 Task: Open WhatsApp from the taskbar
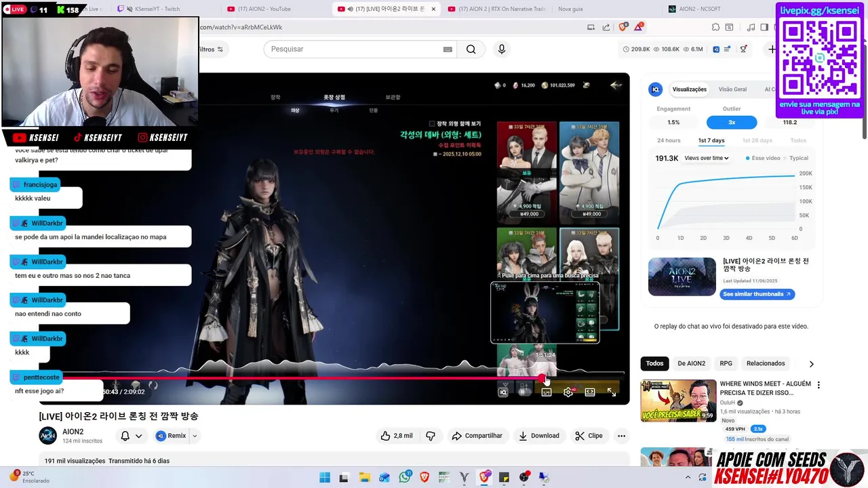click(x=405, y=477)
